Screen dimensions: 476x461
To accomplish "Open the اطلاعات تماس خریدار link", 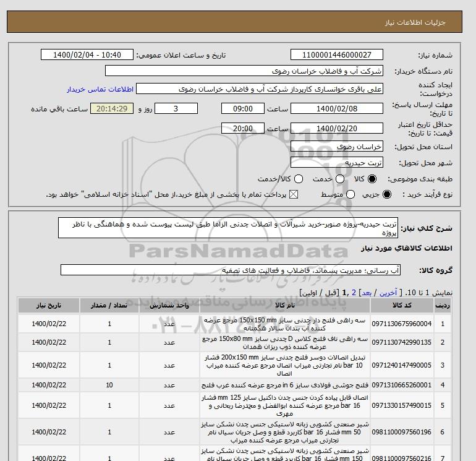I will tap(100, 89).
